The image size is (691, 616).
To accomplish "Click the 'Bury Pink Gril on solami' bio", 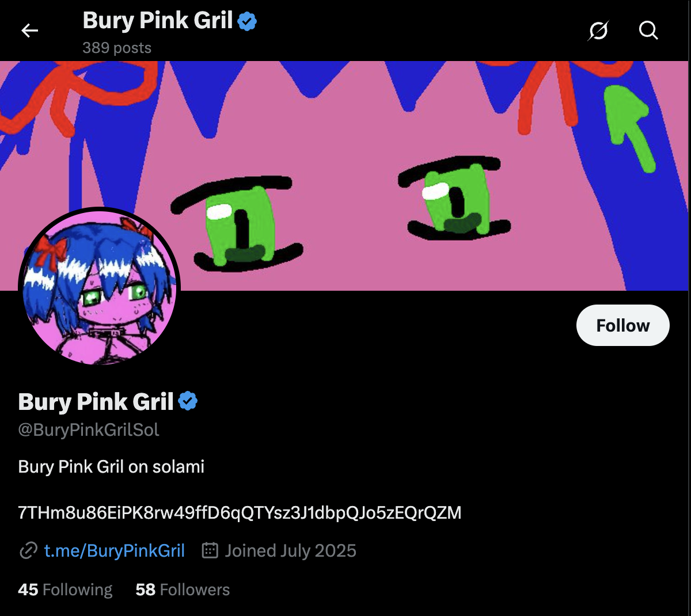I will pos(111,466).
